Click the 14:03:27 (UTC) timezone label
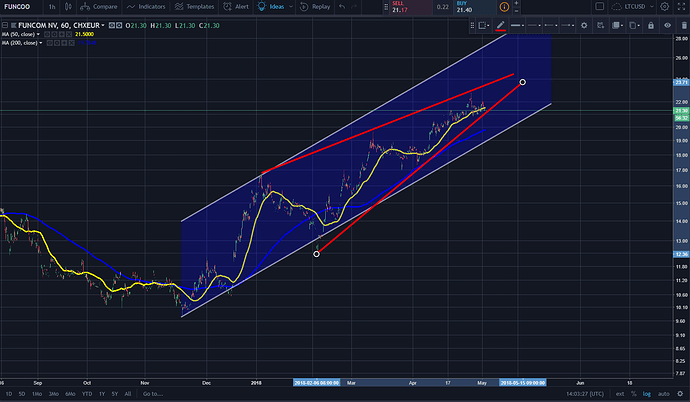This screenshot has width=690, height=402. pos(585,394)
